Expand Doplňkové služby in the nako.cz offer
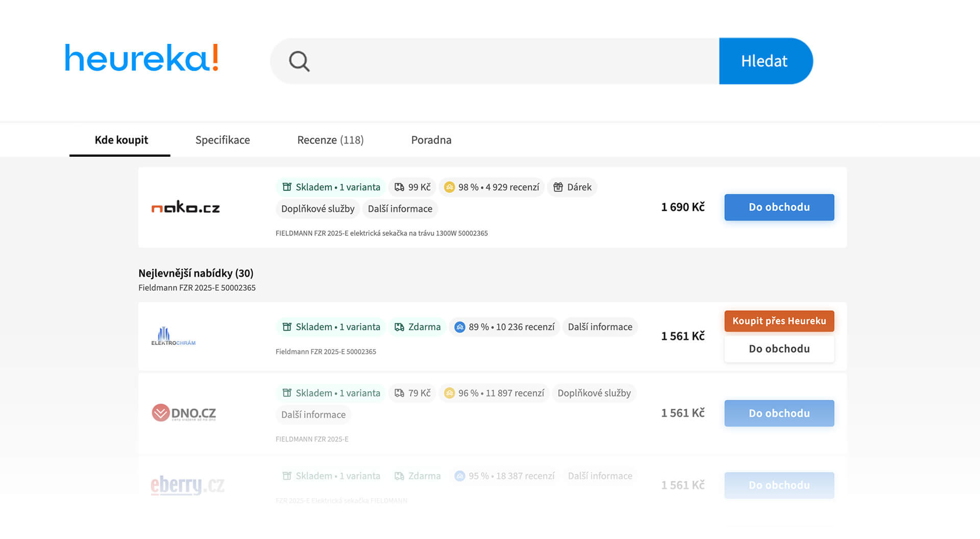 pyautogui.click(x=317, y=209)
